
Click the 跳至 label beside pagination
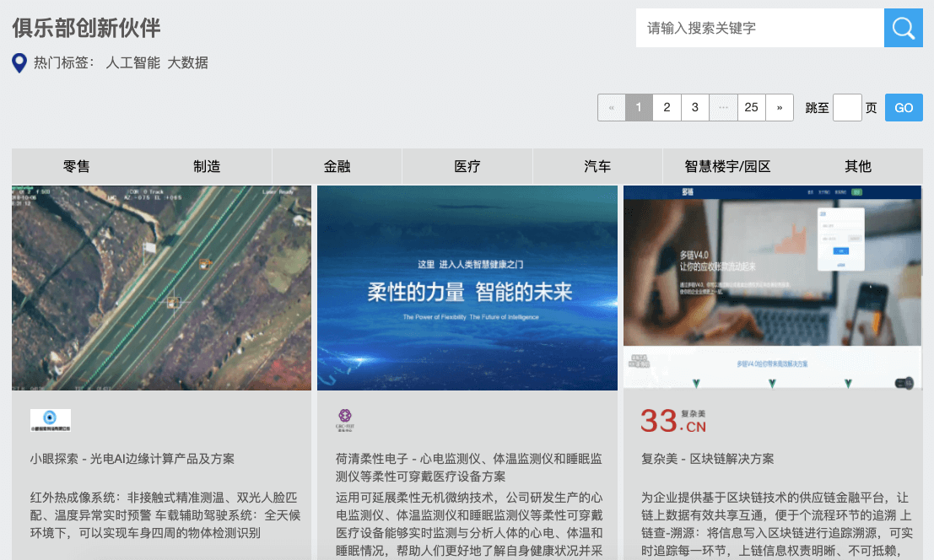pyautogui.click(x=817, y=108)
